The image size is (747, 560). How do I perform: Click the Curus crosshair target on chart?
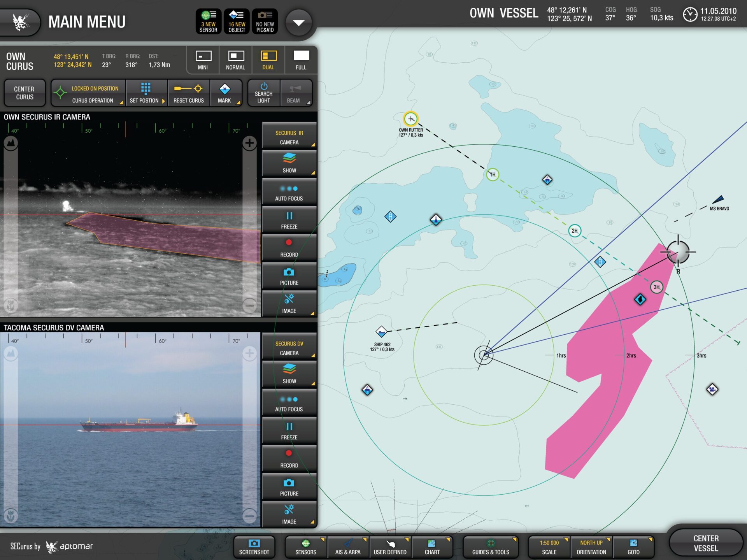(x=678, y=252)
